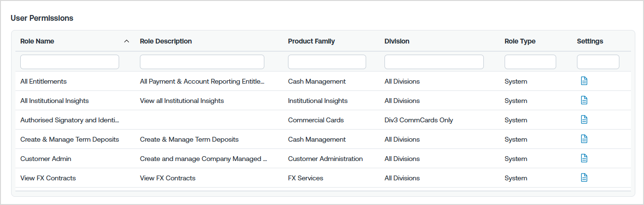Viewport: 644px width, 205px height.
Task: Select the Customer Admin role row
Action: (323, 159)
